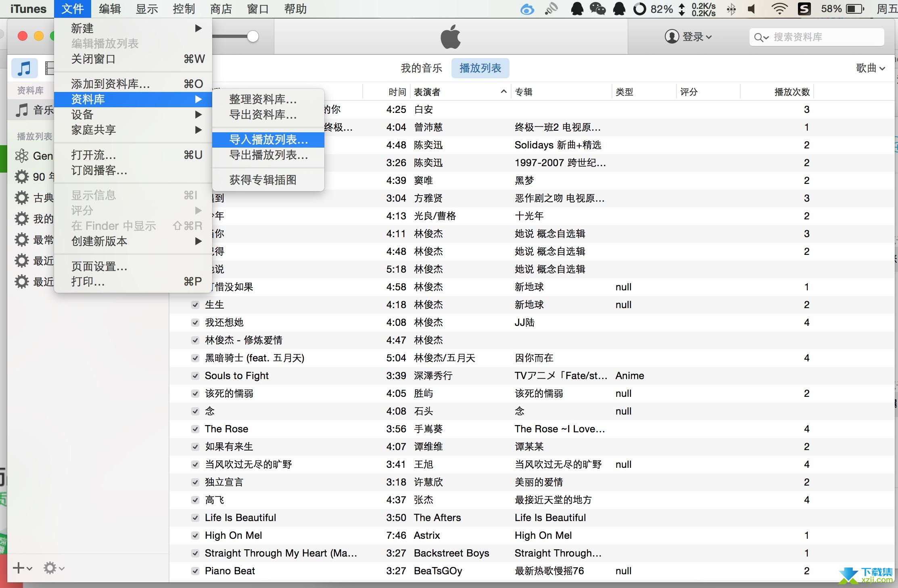The height and width of the screenshot is (588, 898).
Task: Expand the 创建新版本 submenu
Action: coord(133,241)
